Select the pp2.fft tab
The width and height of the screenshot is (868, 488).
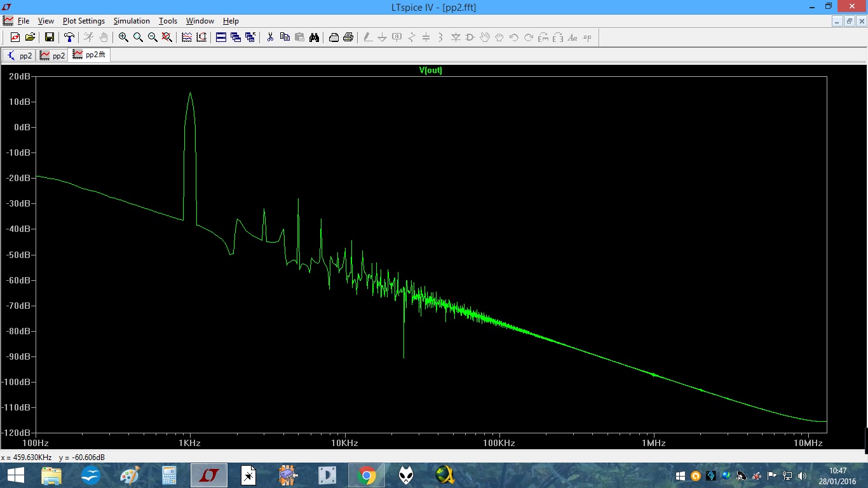90,55
